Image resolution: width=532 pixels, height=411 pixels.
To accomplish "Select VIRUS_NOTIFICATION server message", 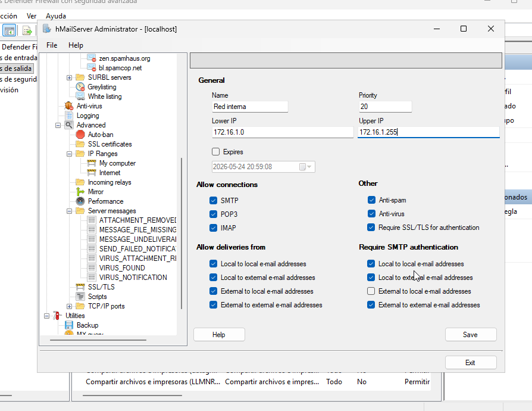I will point(133,277).
